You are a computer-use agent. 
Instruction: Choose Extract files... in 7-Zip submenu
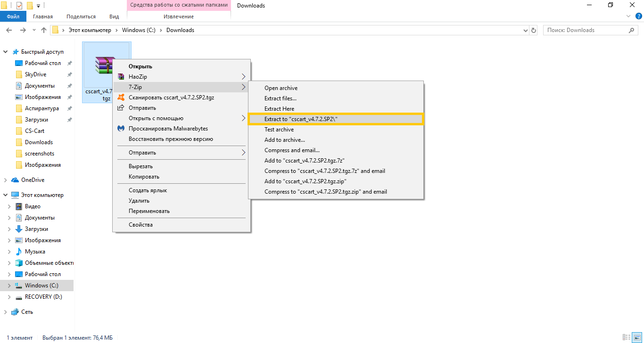pyautogui.click(x=336, y=98)
